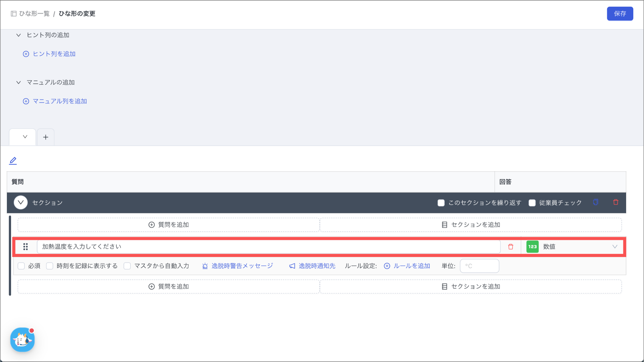Click the red trash icon in section header
Viewport: 644px width, 362px height.
(616, 202)
